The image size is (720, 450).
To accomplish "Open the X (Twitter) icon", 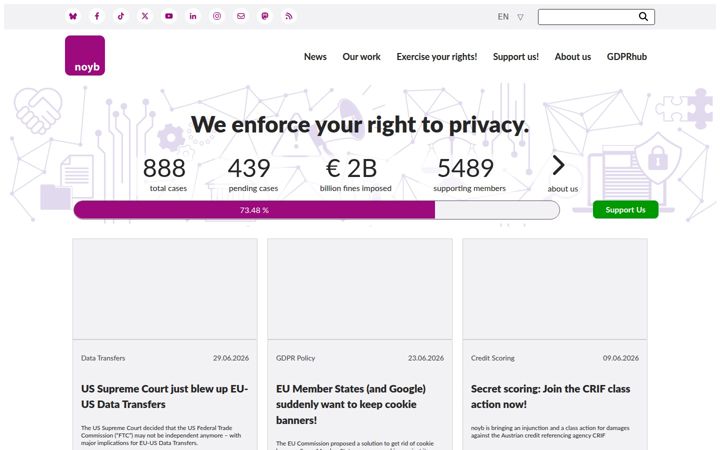I will pyautogui.click(x=145, y=16).
